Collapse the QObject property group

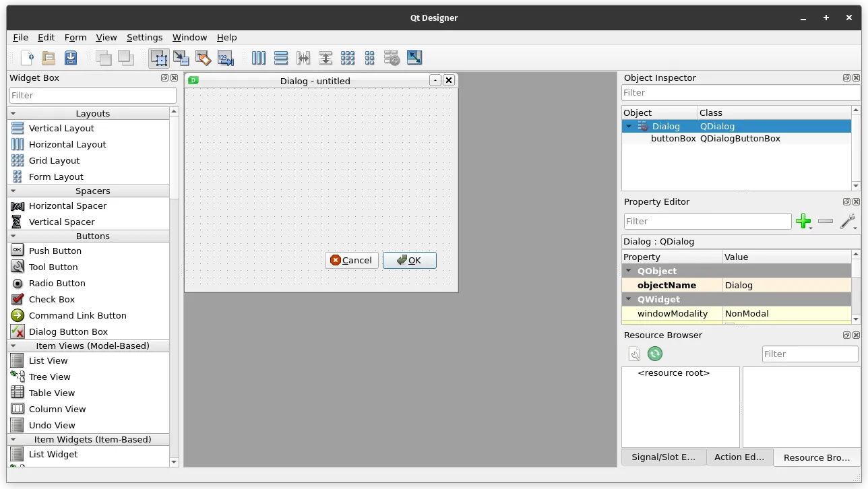[628, 271]
